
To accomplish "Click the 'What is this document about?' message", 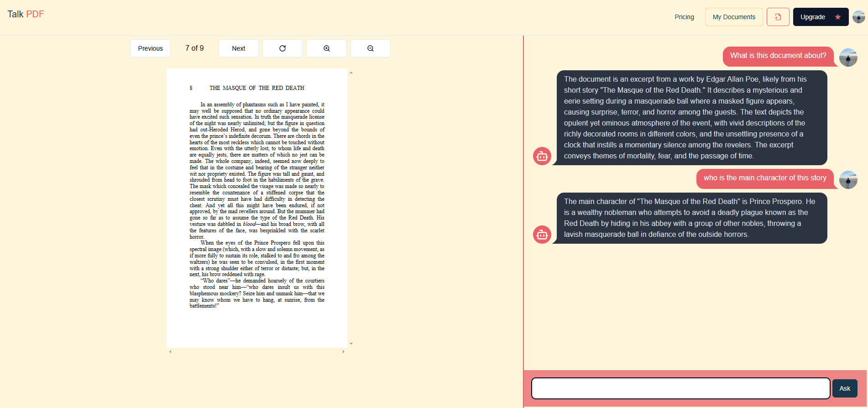I will point(778,56).
